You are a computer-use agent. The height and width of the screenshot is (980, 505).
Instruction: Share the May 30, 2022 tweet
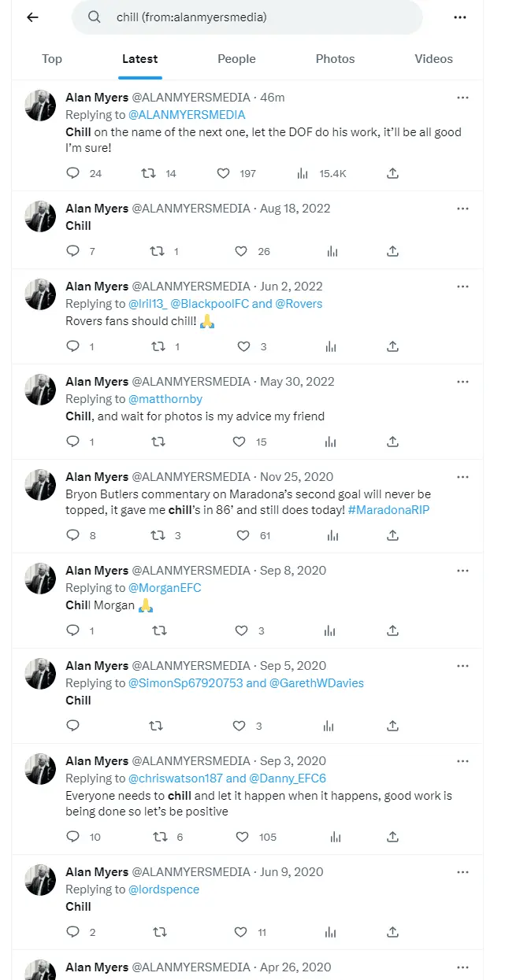click(392, 442)
